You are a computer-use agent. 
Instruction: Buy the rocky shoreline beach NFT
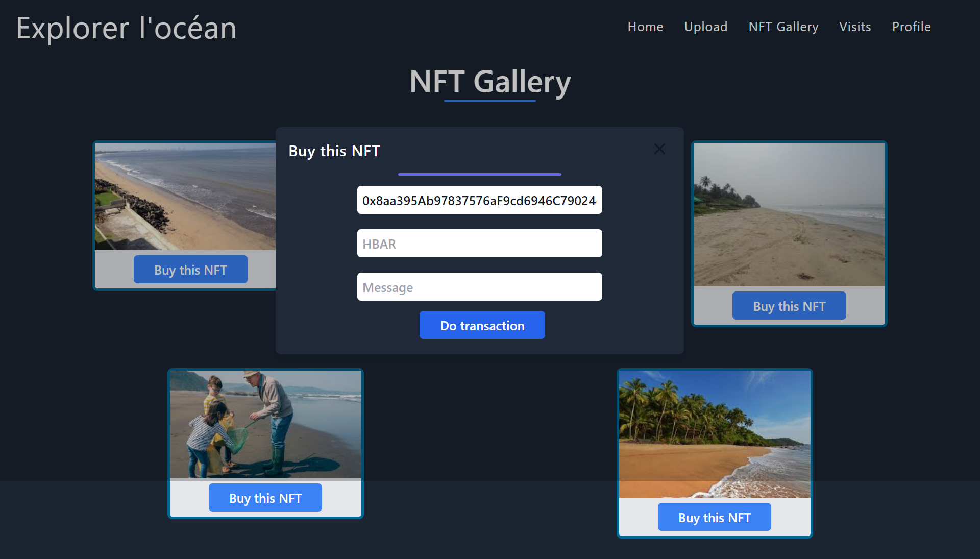(x=190, y=270)
